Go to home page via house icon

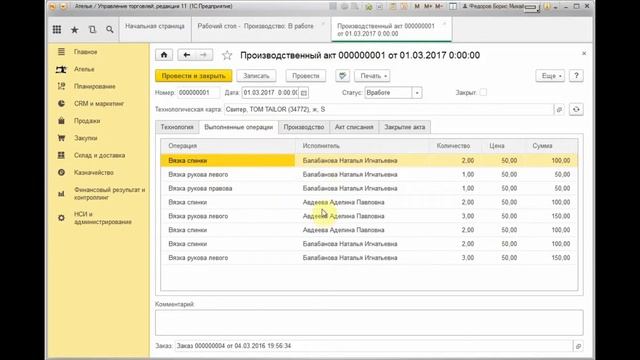coord(164,55)
